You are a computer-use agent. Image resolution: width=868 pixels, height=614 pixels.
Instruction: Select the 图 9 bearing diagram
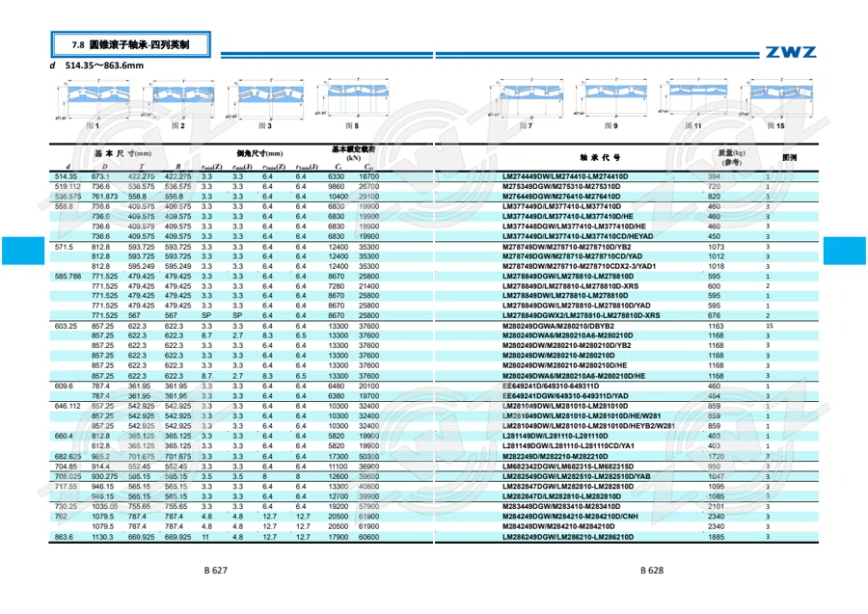(611, 98)
